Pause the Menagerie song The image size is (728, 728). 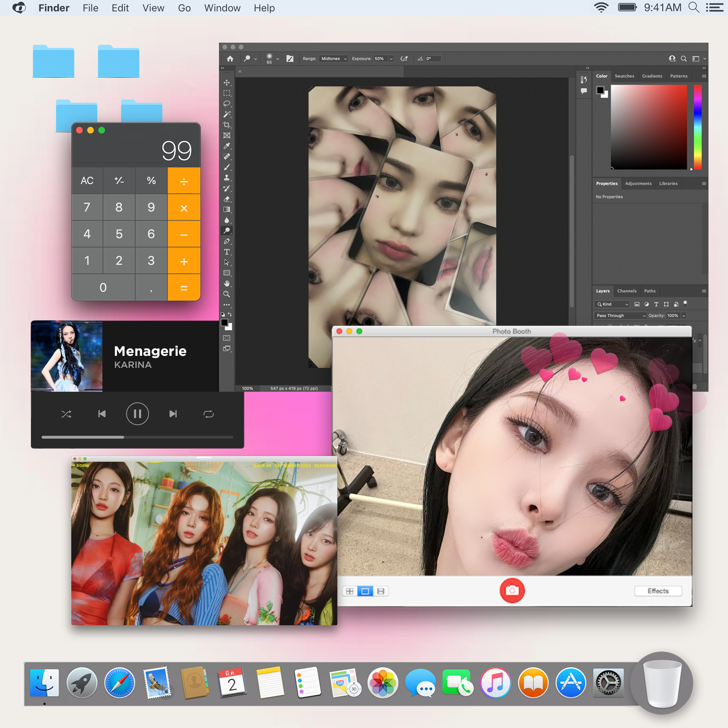tap(137, 414)
